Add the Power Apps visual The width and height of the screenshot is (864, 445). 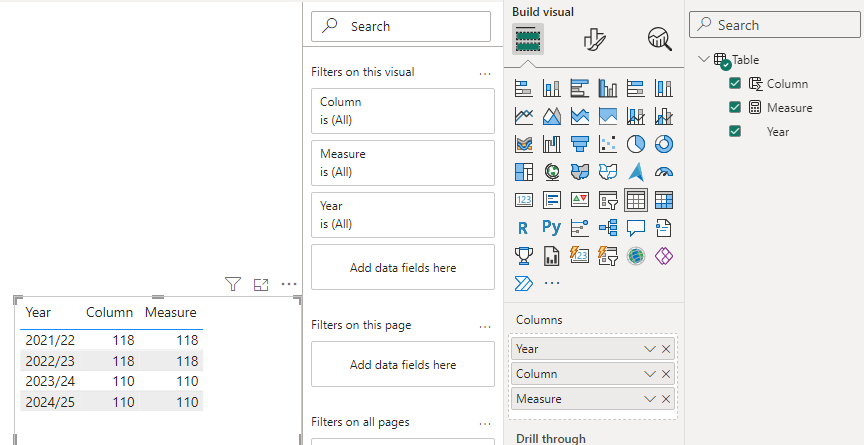664,256
